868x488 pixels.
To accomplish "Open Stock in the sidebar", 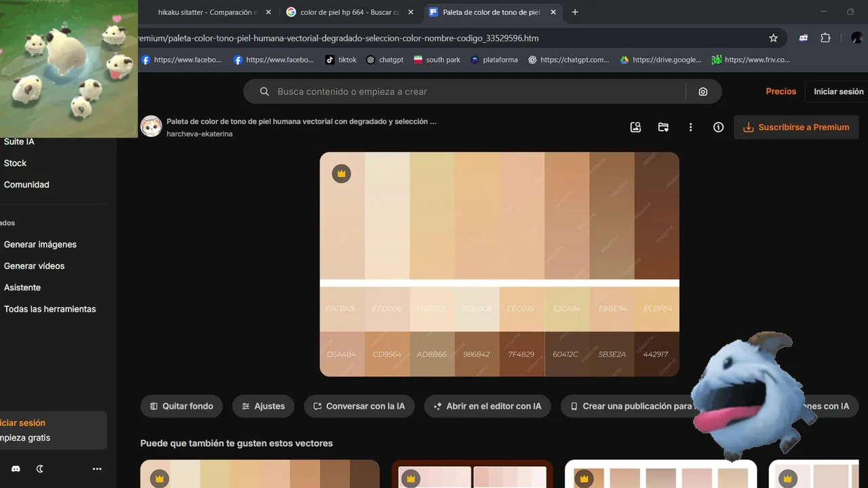I will point(15,163).
